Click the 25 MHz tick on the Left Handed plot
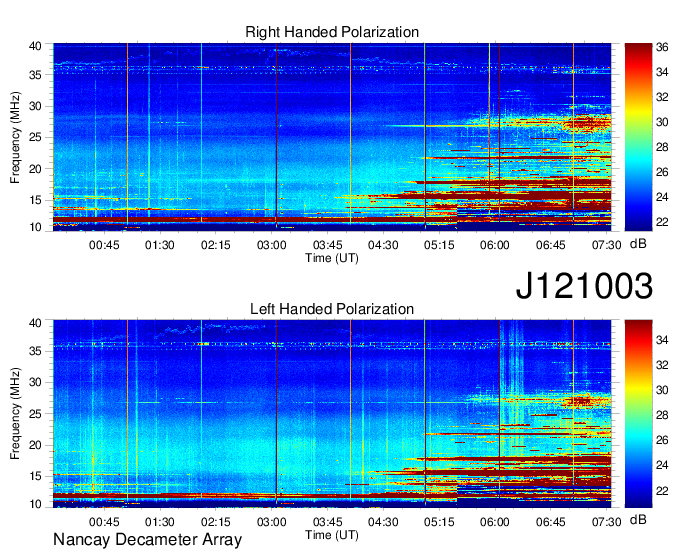This screenshot has height=552, width=680. click(35, 414)
